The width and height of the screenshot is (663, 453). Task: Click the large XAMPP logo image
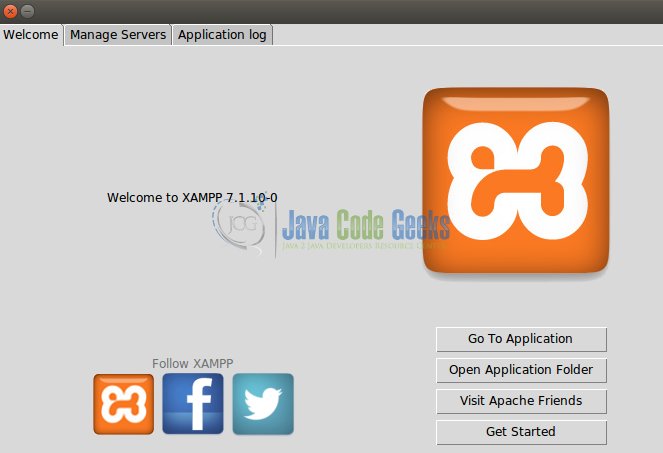click(516, 181)
